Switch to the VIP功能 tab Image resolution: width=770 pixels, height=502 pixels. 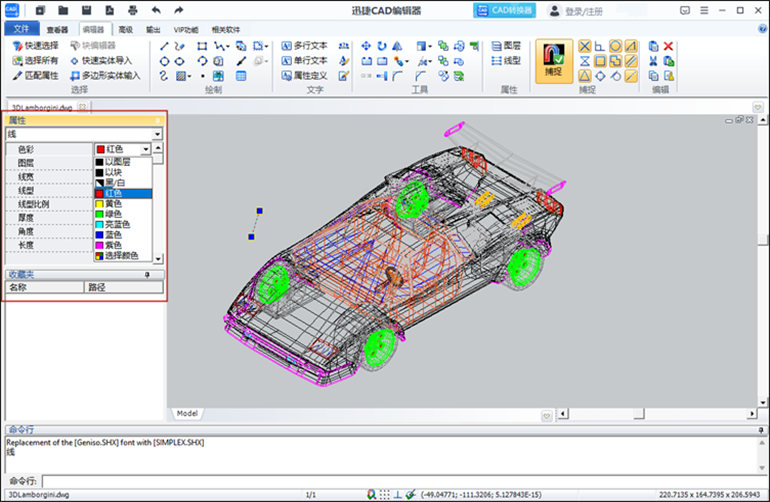coord(186,29)
